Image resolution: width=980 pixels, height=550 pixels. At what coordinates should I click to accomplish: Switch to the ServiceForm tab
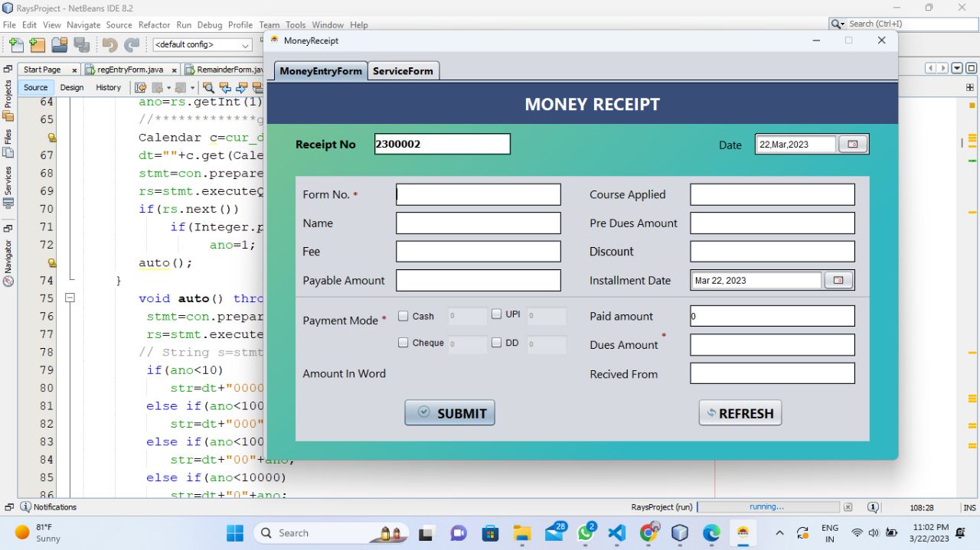pos(403,71)
